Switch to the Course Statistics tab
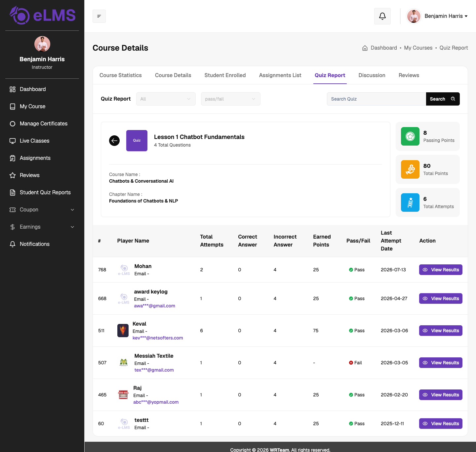The width and height of the screenshot is (476, 452). pyautogui.click(x=121, y=75)
